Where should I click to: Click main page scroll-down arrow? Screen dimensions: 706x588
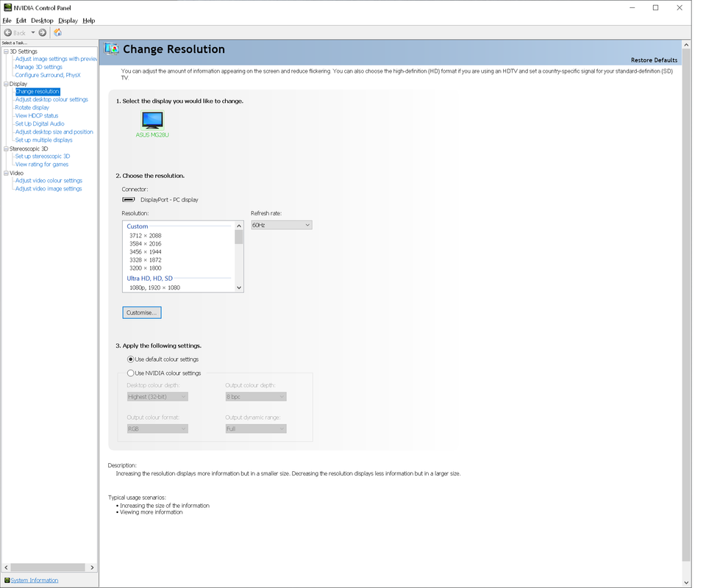(x=686, y=583)
